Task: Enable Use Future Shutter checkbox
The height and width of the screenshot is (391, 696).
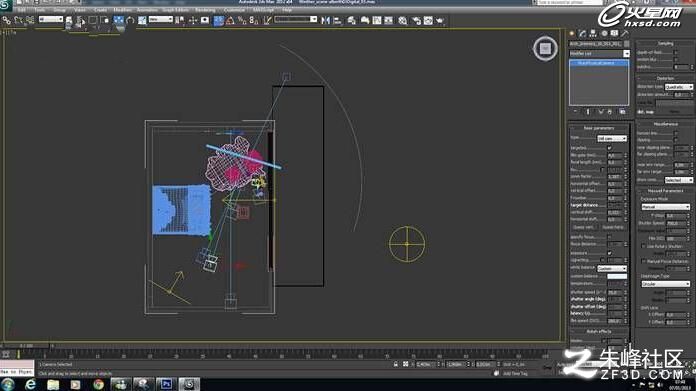Action: click(x=643, y=246)
